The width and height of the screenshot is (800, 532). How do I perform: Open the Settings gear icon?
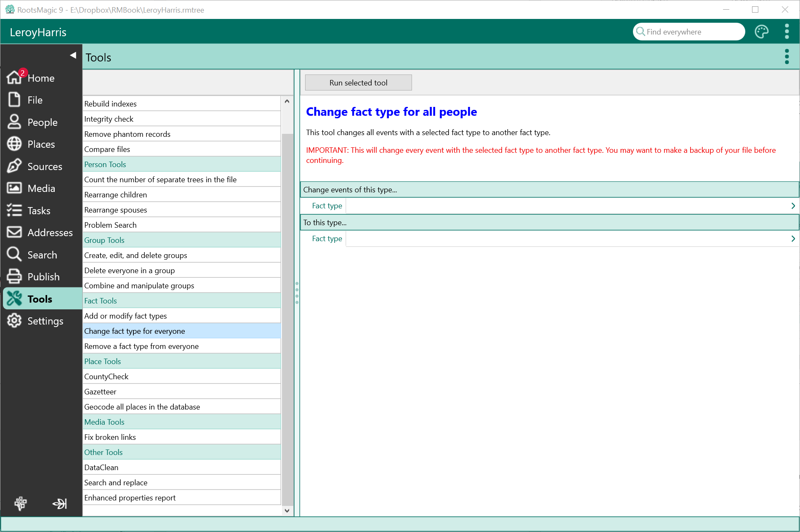pos(14,321)
